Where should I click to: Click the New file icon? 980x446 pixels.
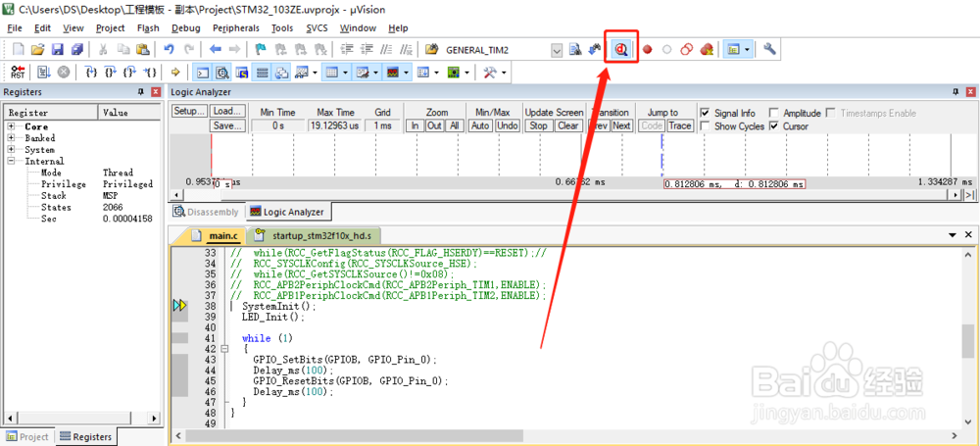pyautogui.click(x=19, y=49)
